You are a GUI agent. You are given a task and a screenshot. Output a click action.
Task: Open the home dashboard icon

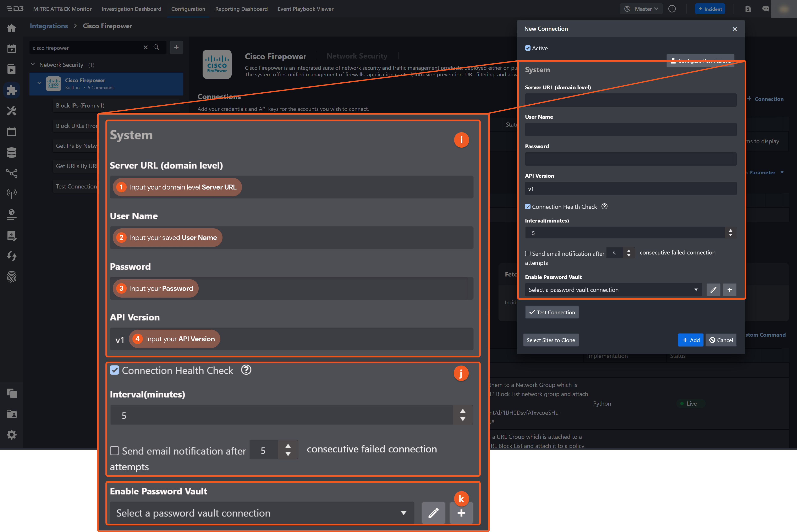pos(12,28)
